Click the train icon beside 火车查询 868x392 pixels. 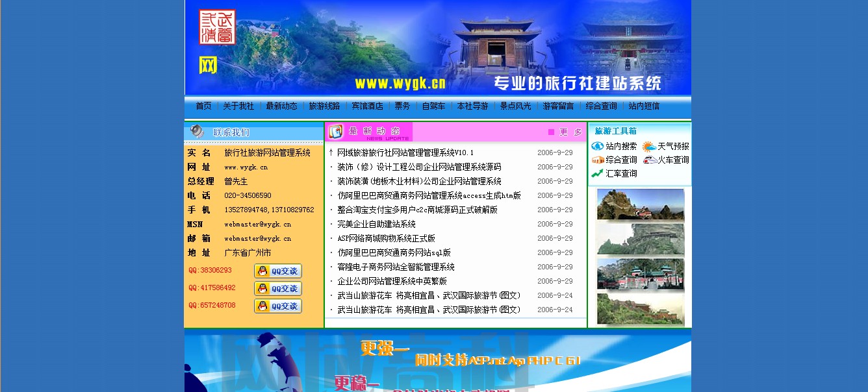coord(650,160)
